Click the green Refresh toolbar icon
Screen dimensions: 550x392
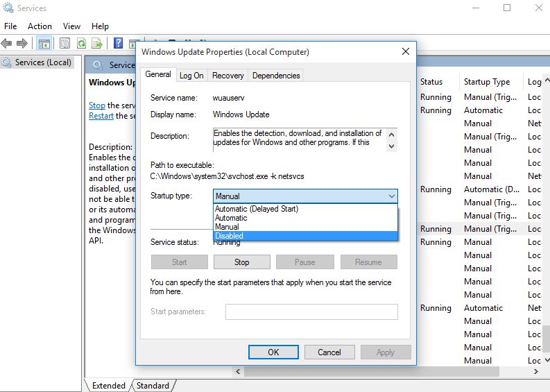coord(81,43)
